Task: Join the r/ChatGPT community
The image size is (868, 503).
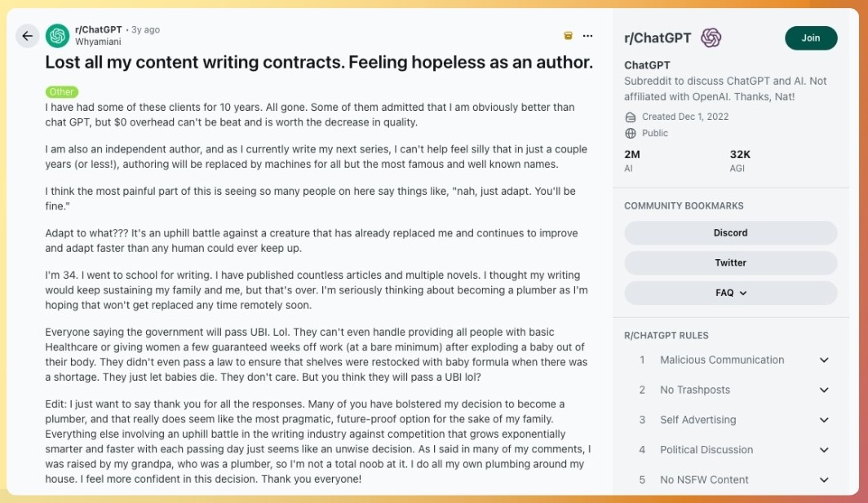Action: click(x=810, y=38)
